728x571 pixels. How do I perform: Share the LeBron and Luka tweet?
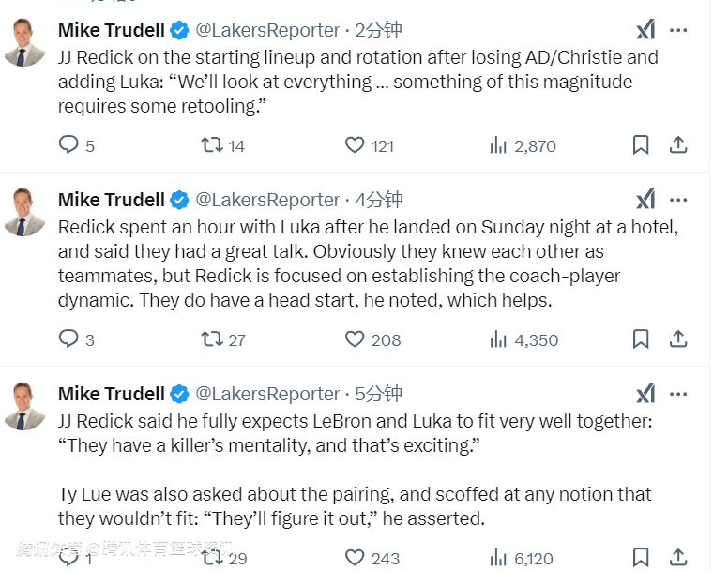pyautogui.click(x=678, y=557)
